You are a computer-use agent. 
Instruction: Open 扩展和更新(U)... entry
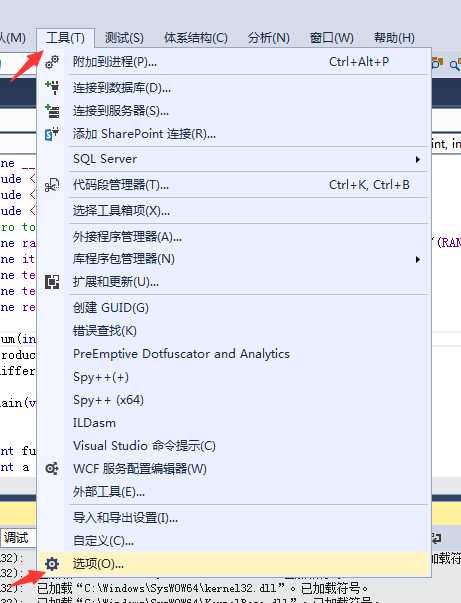point(235,282)
